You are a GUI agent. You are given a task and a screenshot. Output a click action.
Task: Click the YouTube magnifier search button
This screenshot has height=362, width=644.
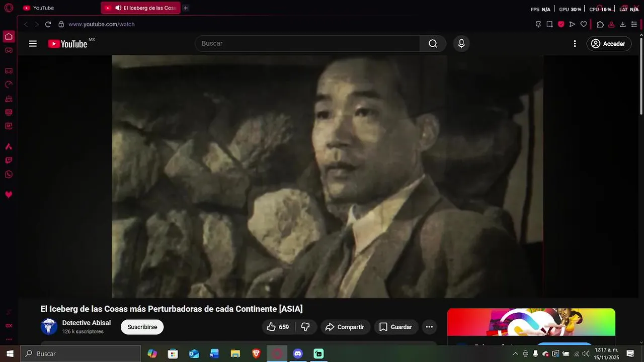[433, 44]
